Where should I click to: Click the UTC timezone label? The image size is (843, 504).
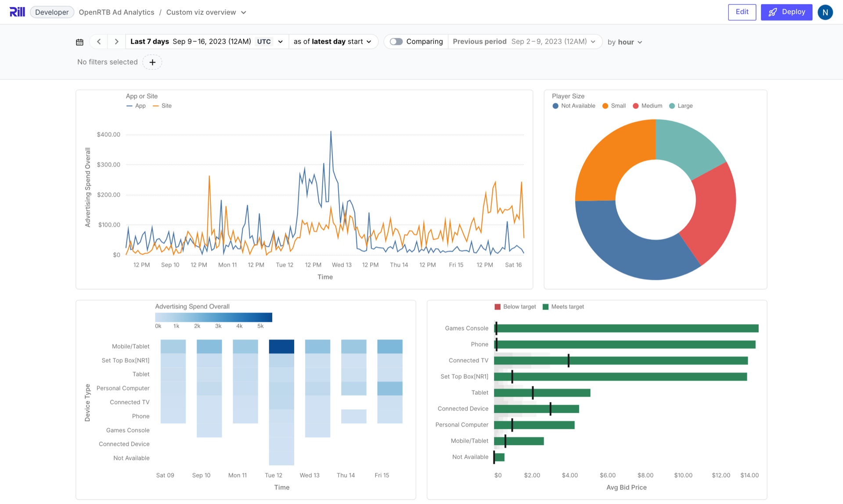click(264, 42)
